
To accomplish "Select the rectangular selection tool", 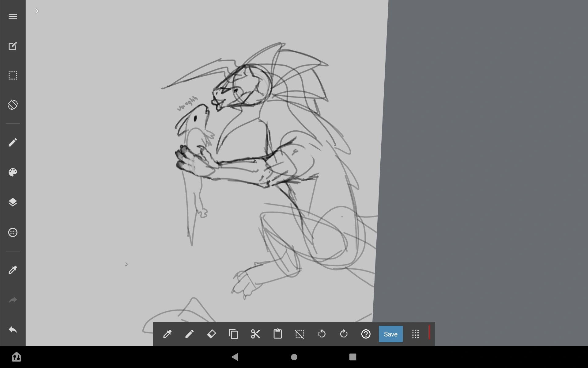I will (13, 75).
